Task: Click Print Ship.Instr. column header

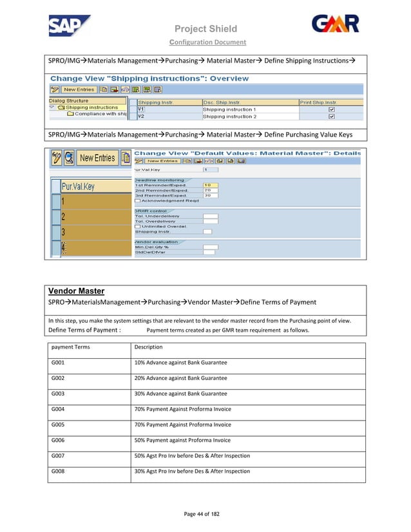Action: coord(331,102)
